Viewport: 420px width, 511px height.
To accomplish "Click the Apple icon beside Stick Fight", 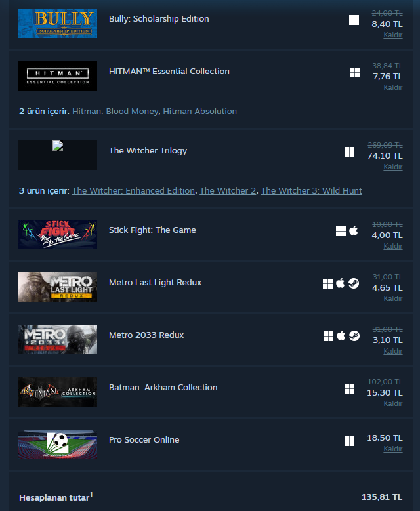I will (x=354, y=231).
